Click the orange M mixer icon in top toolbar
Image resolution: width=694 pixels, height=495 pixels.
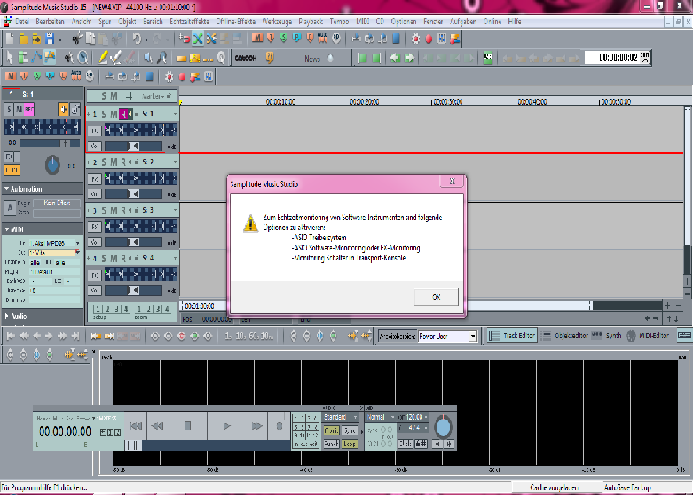coord(257,39)
